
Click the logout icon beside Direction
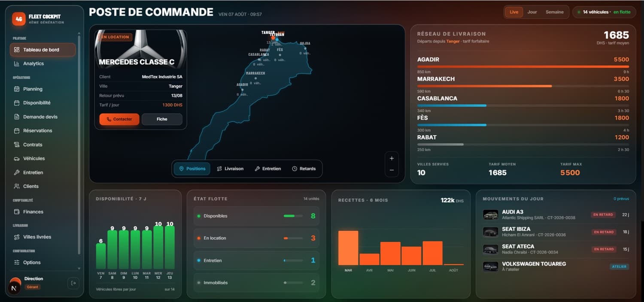coord(73,283)
